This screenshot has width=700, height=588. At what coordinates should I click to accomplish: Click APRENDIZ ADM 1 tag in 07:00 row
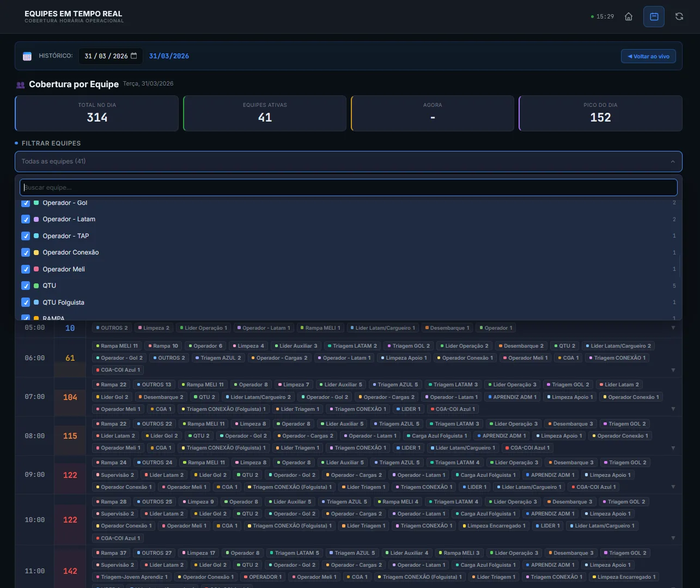[x=512, y=397]
